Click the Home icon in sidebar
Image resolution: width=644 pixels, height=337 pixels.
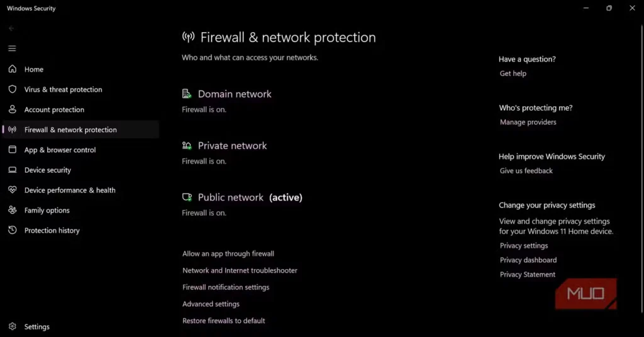(13, 69)
